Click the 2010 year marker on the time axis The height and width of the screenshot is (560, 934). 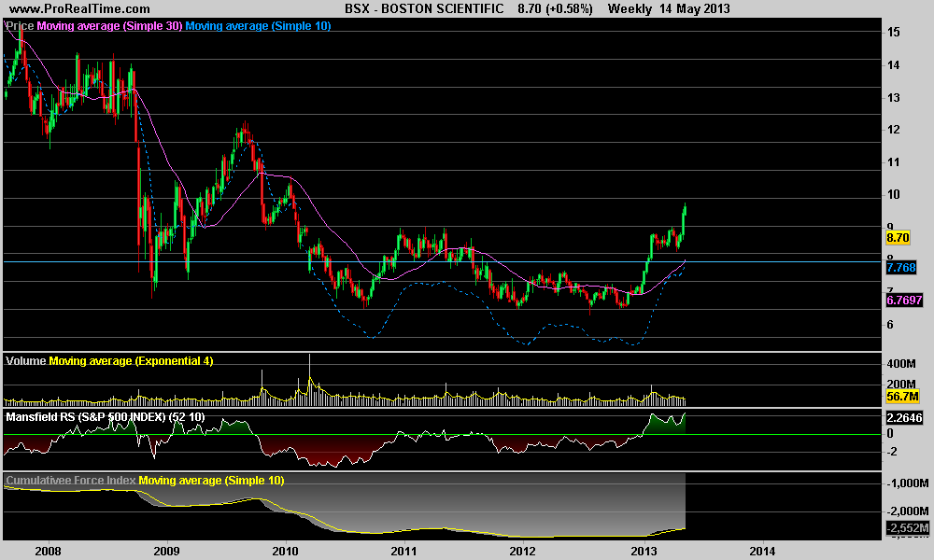(x=285, y=551)
